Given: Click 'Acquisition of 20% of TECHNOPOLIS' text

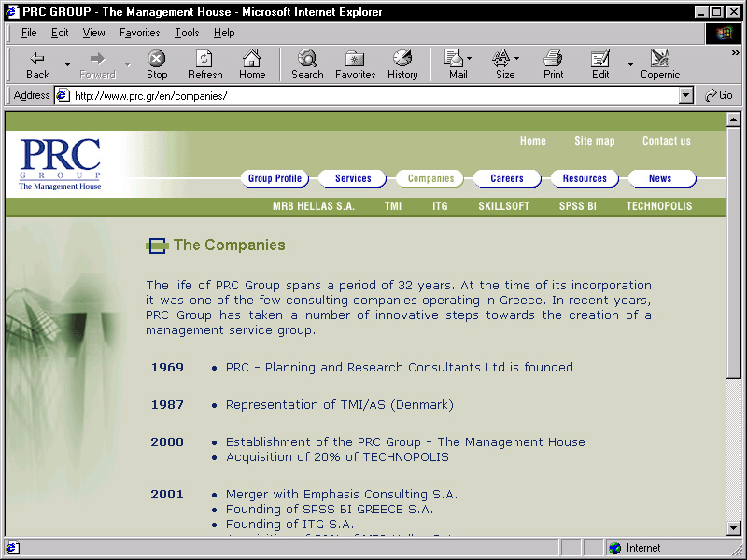Looking at the screenshot, I should pyautogui.click(x=337, y=457).
